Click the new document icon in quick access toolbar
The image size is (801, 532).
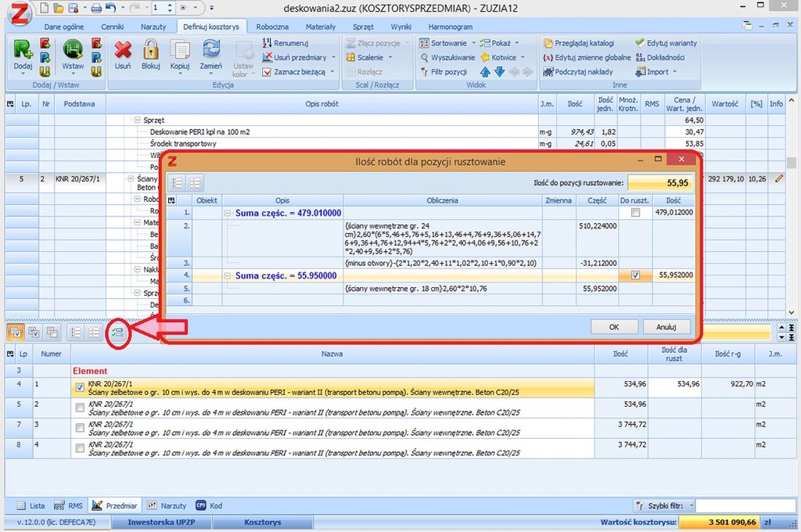point(45,8)
